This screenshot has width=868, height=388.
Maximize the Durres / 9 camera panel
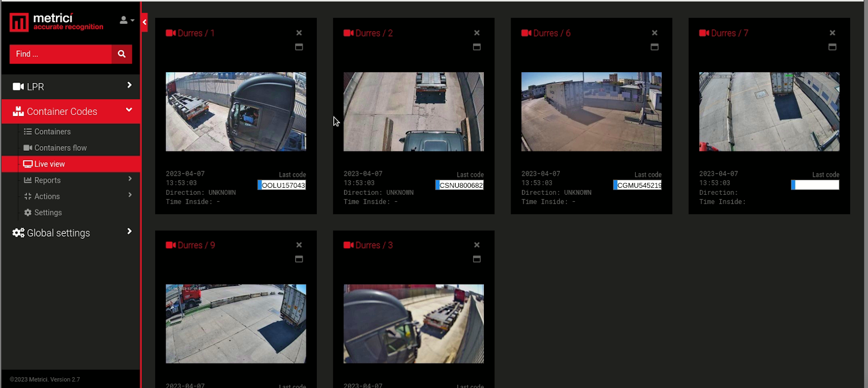(299, 259)
